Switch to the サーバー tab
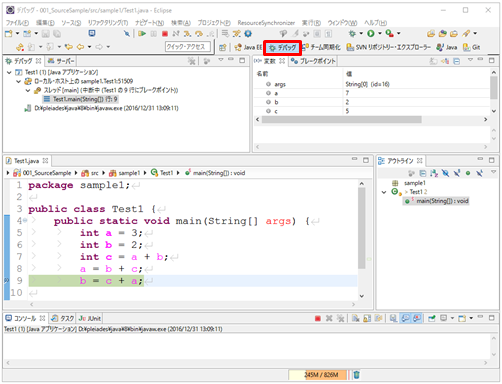502x384 pixels. [61, 61]
